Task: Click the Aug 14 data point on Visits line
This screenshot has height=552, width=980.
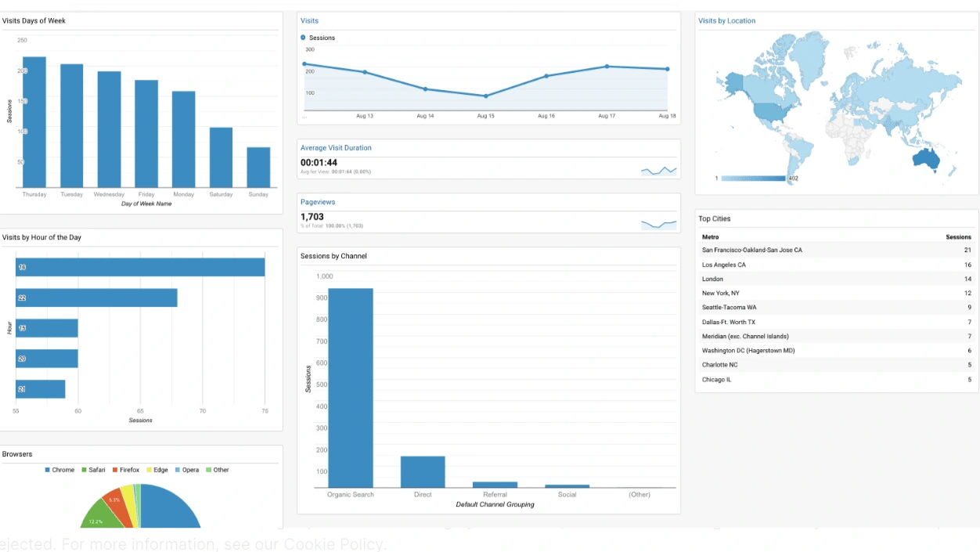Action: [425, 89]
